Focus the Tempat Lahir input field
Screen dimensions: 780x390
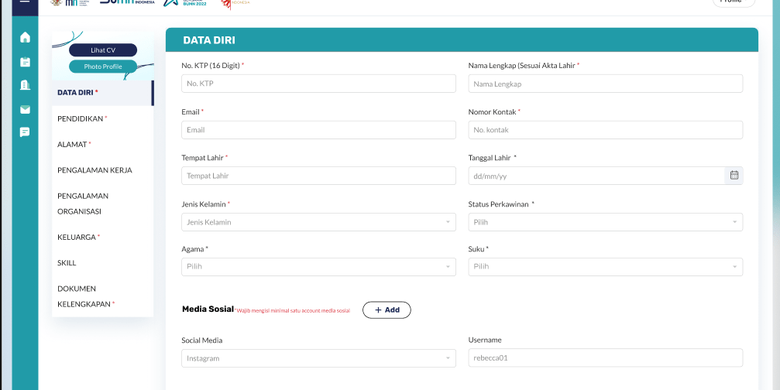tap(318, 176)
